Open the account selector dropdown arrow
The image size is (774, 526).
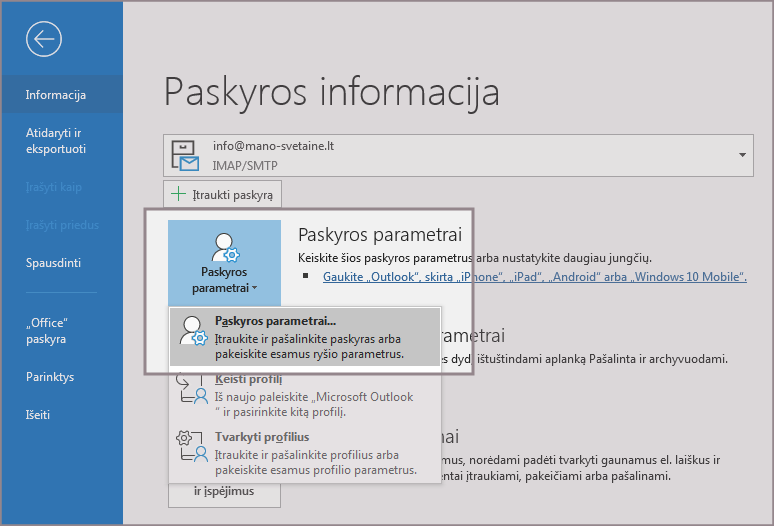[742, 155]
